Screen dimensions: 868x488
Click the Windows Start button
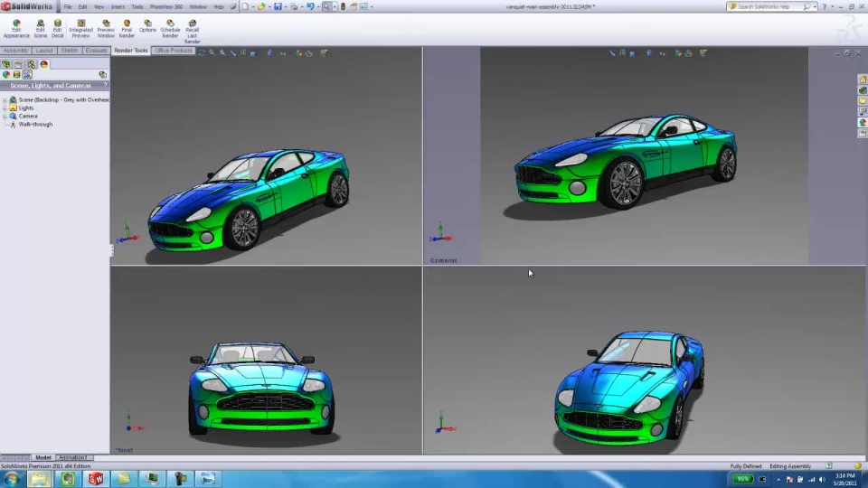(x=12, y=479)
